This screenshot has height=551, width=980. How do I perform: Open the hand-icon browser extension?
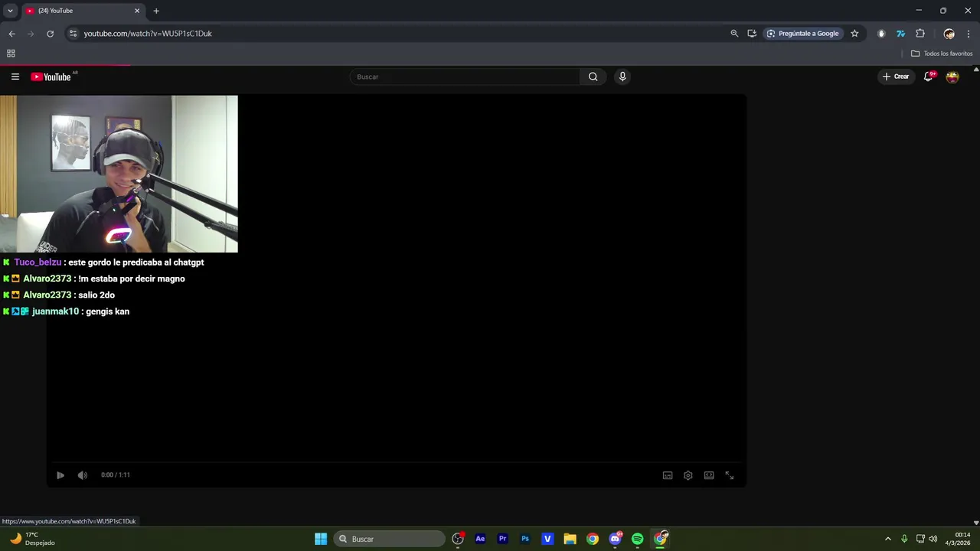[881, 34]
